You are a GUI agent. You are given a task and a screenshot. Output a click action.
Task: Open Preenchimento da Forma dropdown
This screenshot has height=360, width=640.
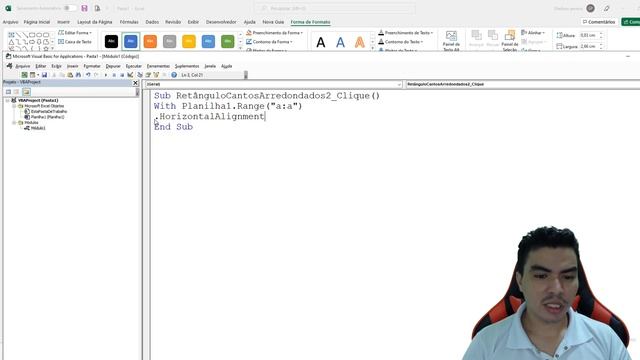(x=274, y=33)
